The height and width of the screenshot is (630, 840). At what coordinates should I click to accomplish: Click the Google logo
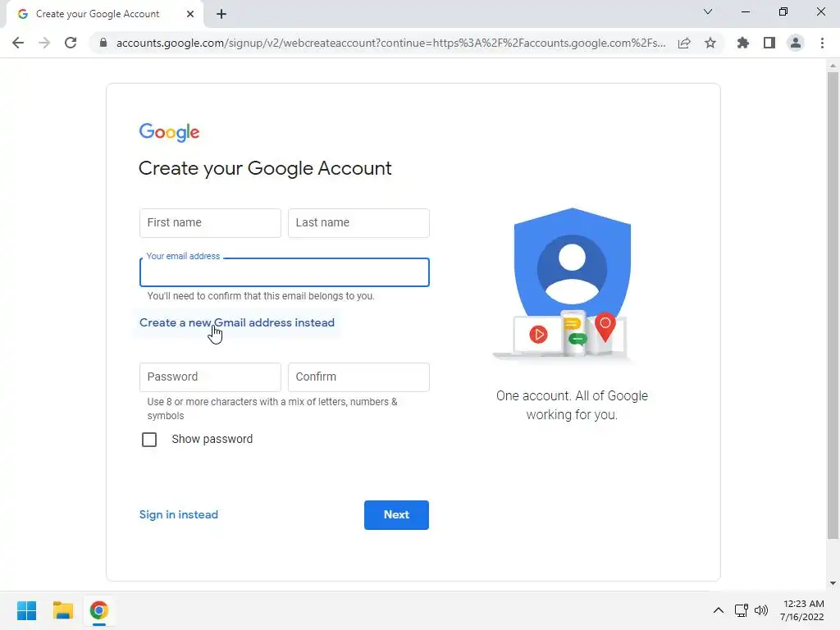point(169,132)
